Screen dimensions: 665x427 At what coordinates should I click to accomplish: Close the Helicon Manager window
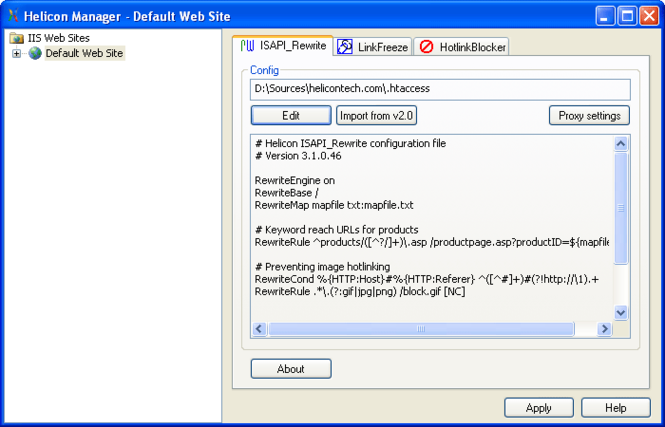coord(649,16)
